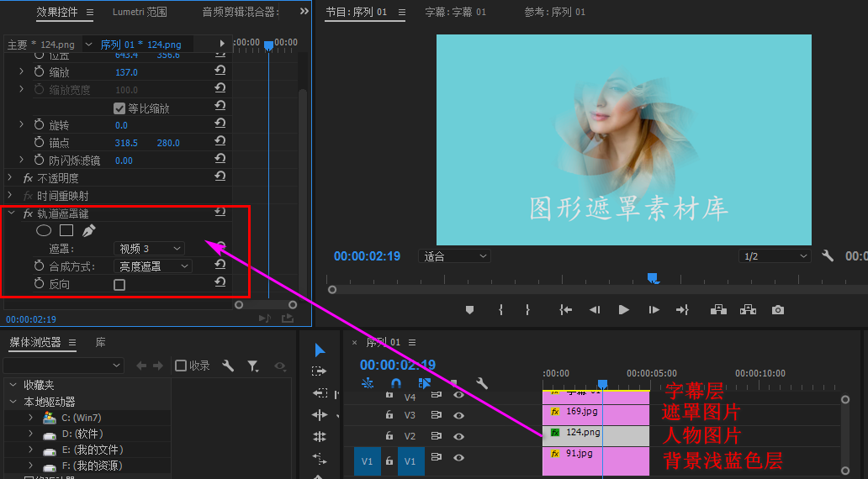Toggle 等比缩放 uniform scale checkbox
This screenshot has width=868, height=479.
pyautogui.click(x=119, y=108)
